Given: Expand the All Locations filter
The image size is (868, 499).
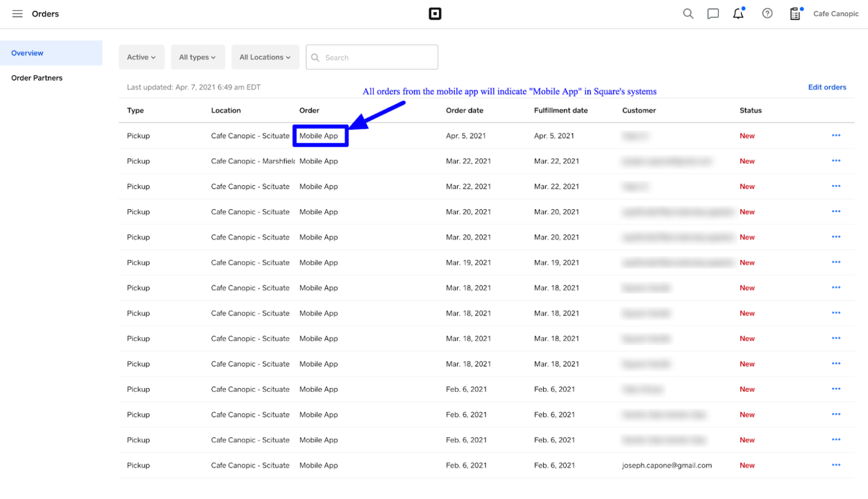Looking at the screenshot, I should point(265,57).
